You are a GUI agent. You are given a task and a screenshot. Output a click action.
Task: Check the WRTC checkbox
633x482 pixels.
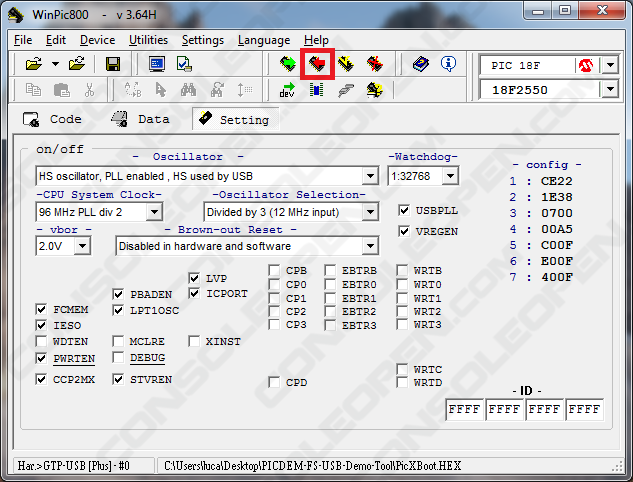pos(402,369)
